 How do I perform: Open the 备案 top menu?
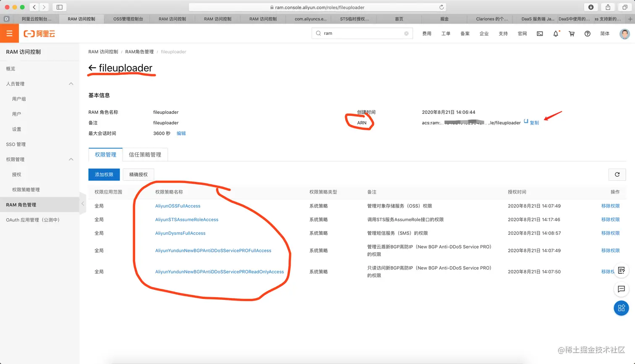[465, 34]
